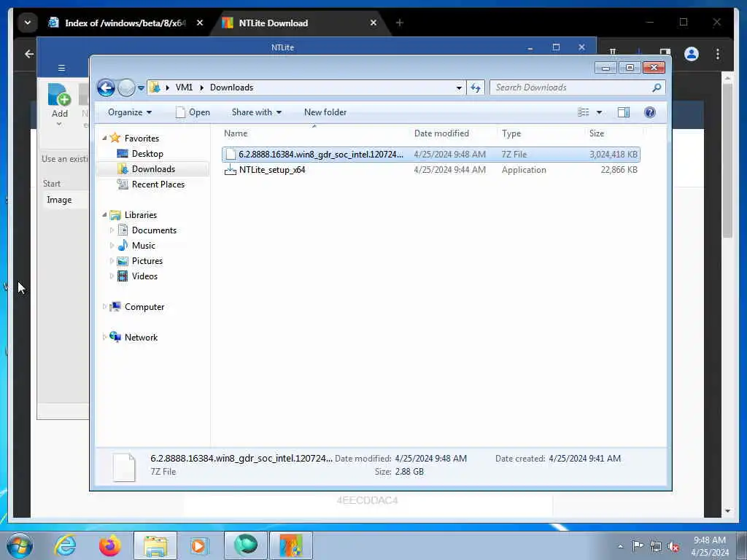The width and height of the screenshot is (747, 560).
Task: Select Favorites in navigation pane
Action: tap(142, 138)
